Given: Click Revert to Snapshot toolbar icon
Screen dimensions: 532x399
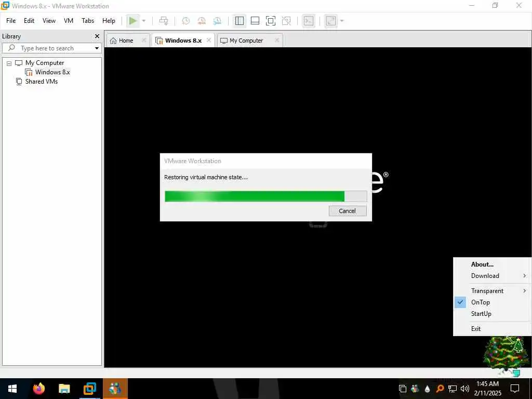Looking at the screenshot, I should (x=202, y=21).
